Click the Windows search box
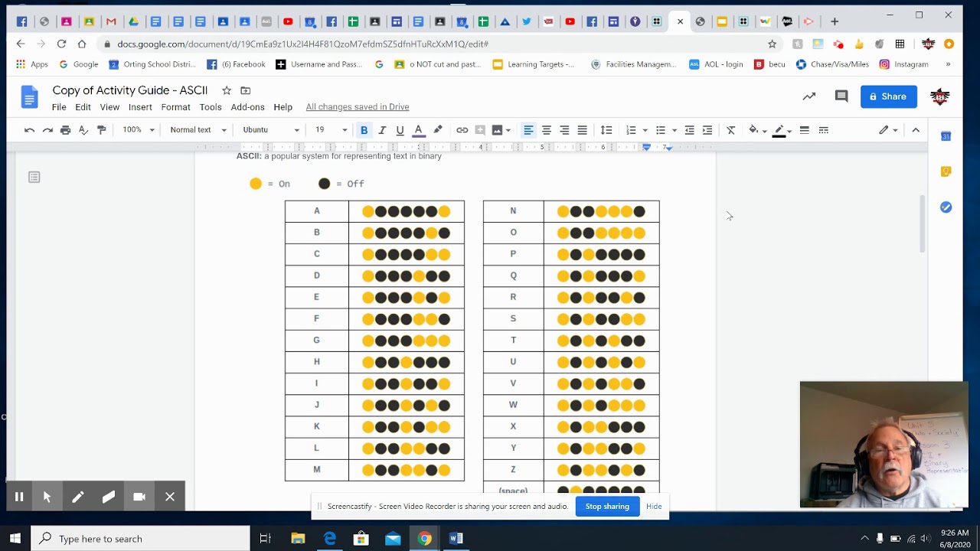Image resolution: width=980 pixels, height=551 pixels. (140, 539)
